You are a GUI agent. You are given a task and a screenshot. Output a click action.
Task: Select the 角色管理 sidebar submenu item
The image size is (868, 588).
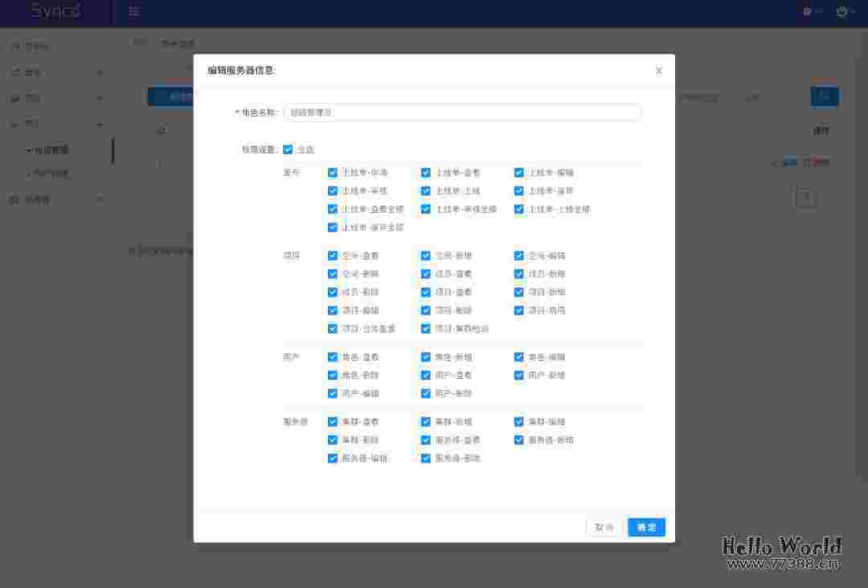[x=51, y=150]
